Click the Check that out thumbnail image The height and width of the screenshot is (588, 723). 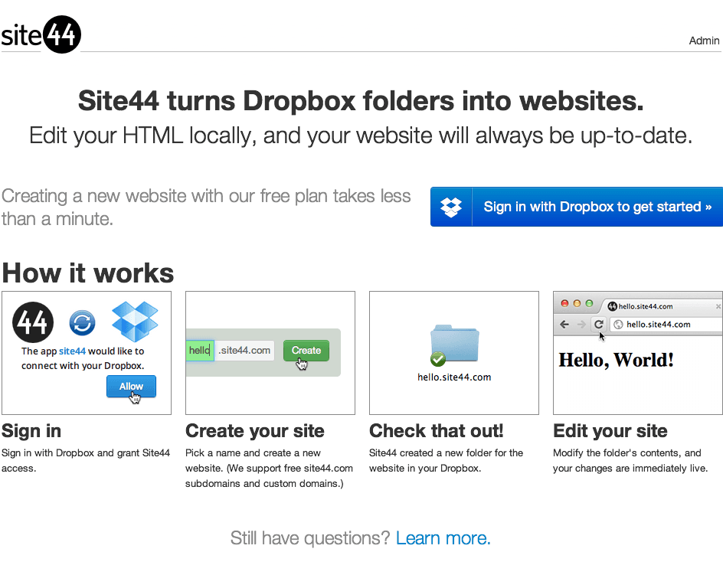coord(454,353)
